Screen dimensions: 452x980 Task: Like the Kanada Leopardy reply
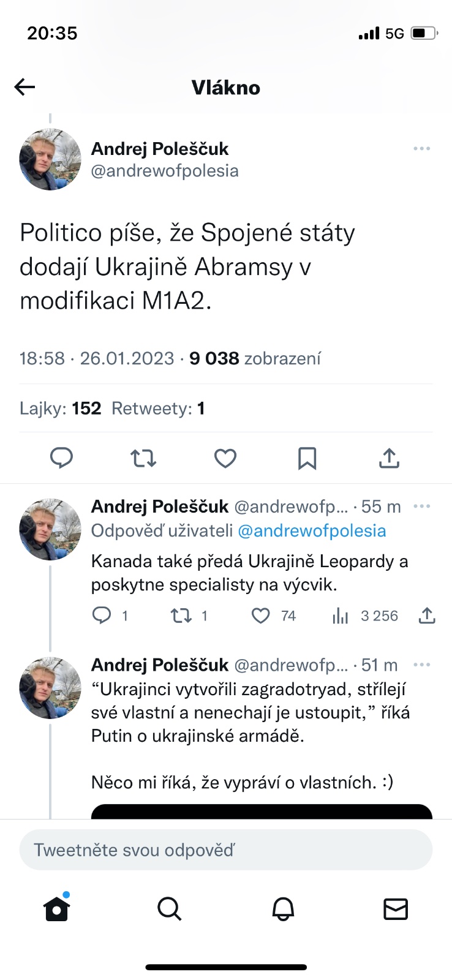[x=261, y=615]
